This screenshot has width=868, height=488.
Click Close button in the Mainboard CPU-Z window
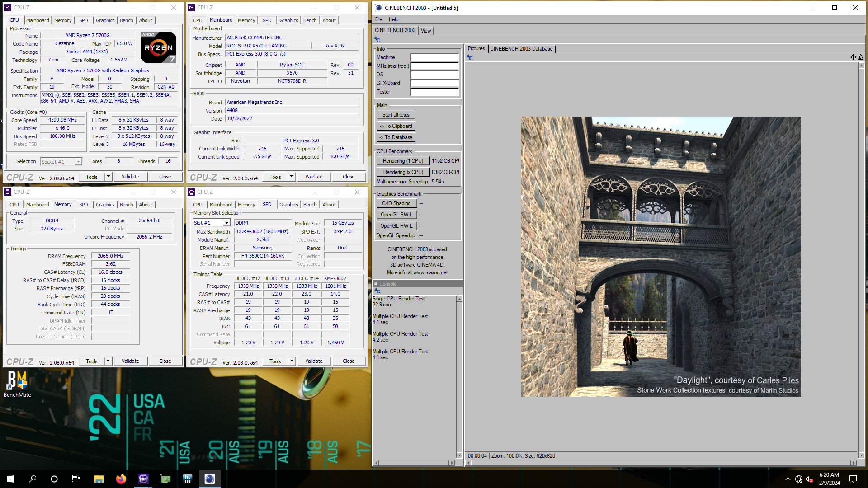pos(349,177)
